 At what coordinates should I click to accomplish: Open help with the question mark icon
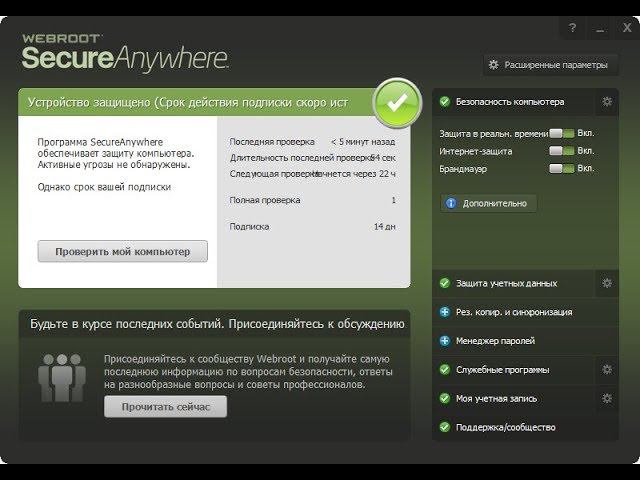[572, 28]
